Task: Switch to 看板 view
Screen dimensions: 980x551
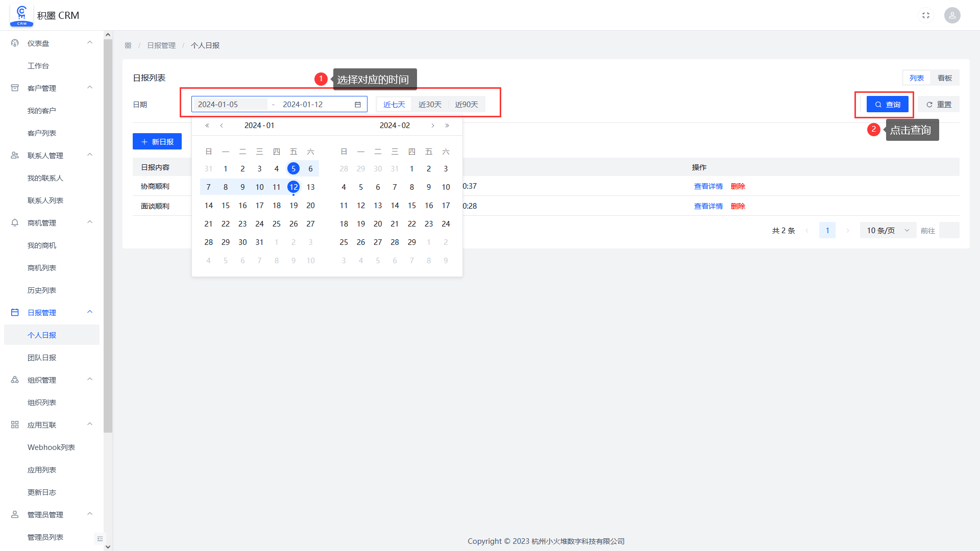Action: point(945,78)
